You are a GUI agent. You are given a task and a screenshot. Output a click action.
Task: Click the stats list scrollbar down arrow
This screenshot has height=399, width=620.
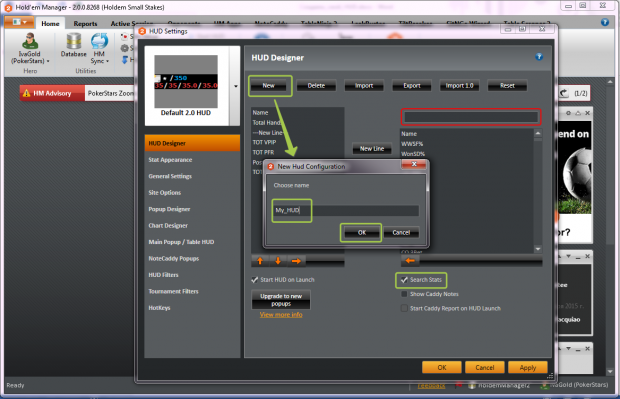[538, 249]
